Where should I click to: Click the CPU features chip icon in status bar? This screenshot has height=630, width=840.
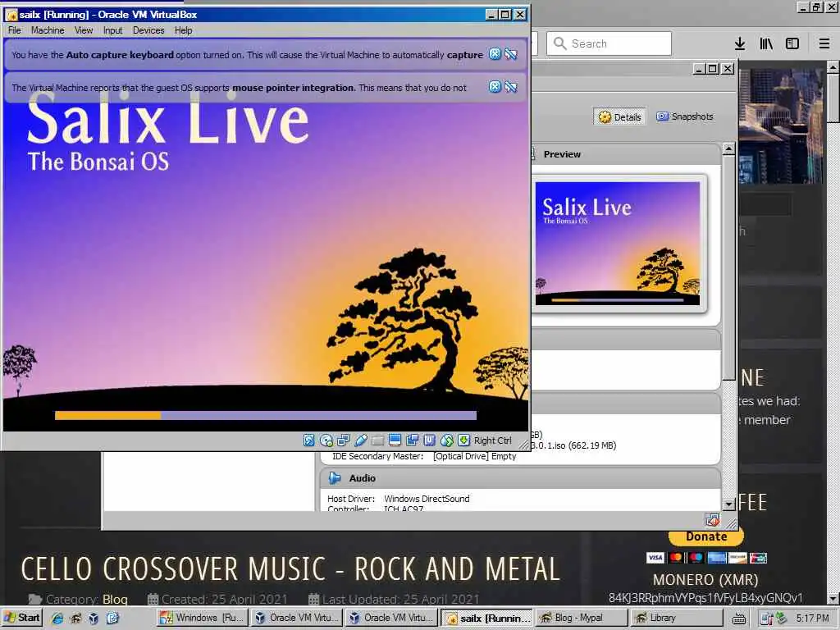point(429,441)
